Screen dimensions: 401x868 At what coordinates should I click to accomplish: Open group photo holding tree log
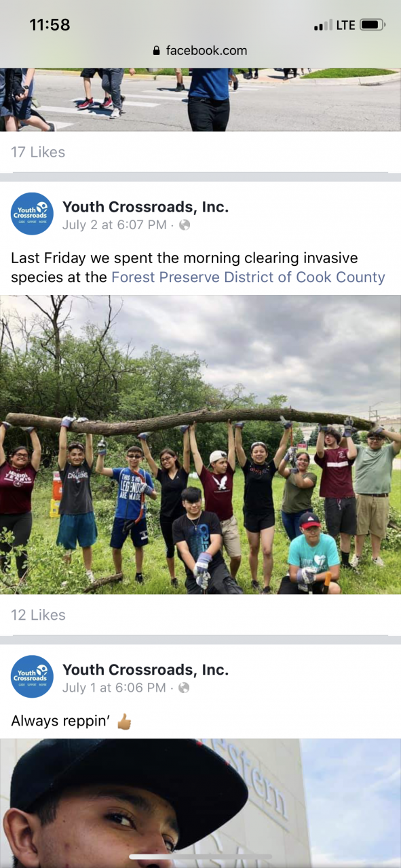200,445
